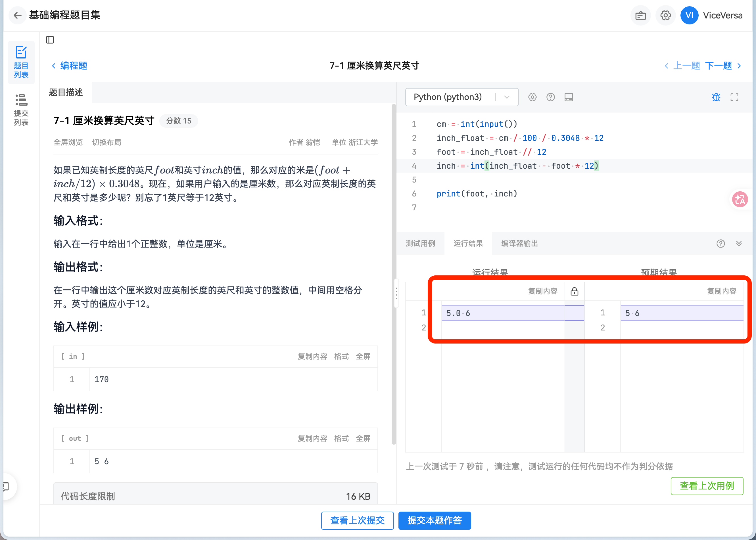Click the back arrow beside 基础编程题目集
This screenshot has height=540, width=756.
pyautogui.click(x=17, y=15)
